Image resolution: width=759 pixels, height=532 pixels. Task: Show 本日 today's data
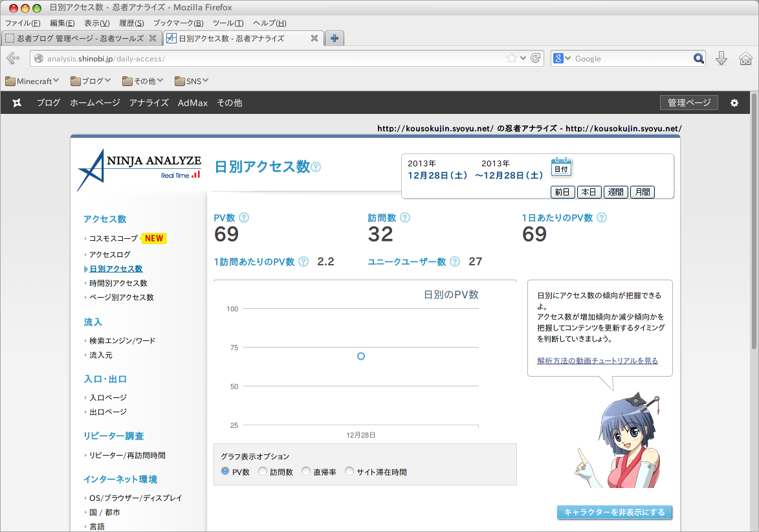pos(589,192)
